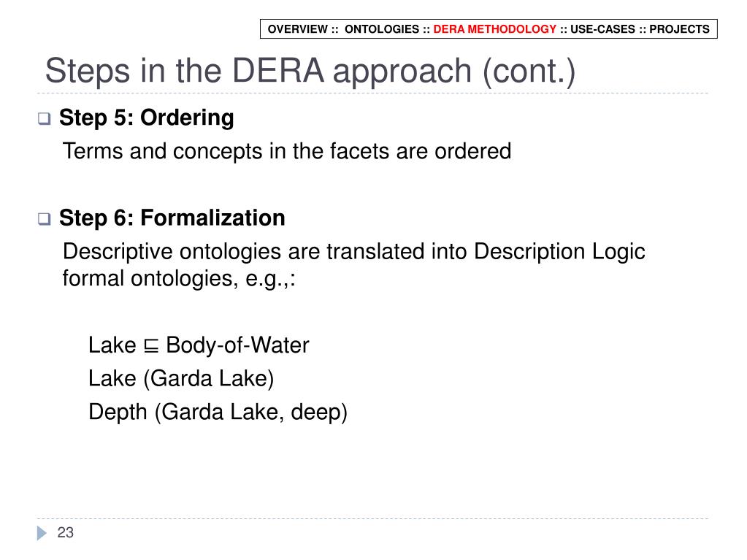Click the page number 23

pyautogui.click(x=65, y=532)
